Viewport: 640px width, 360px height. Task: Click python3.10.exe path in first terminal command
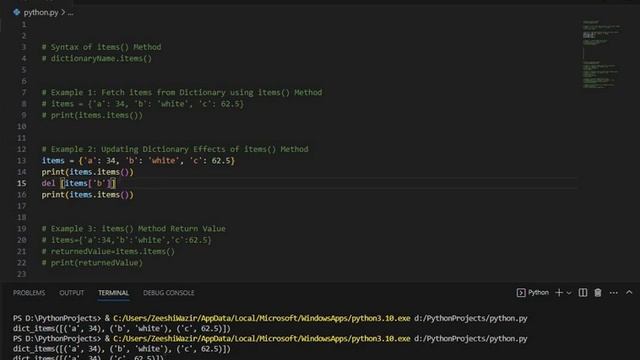coord(262,318)
